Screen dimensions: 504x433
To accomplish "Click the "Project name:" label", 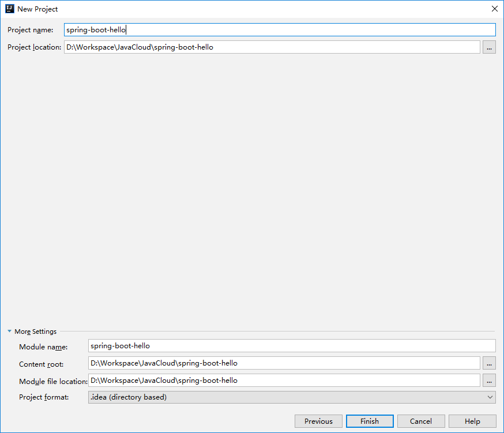I will [x=31, y=30].
